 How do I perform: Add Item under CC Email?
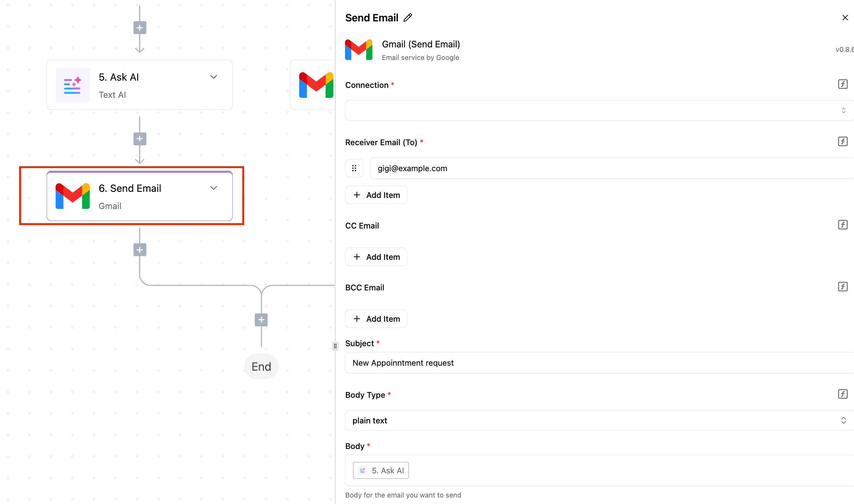[x=376, y=257]
